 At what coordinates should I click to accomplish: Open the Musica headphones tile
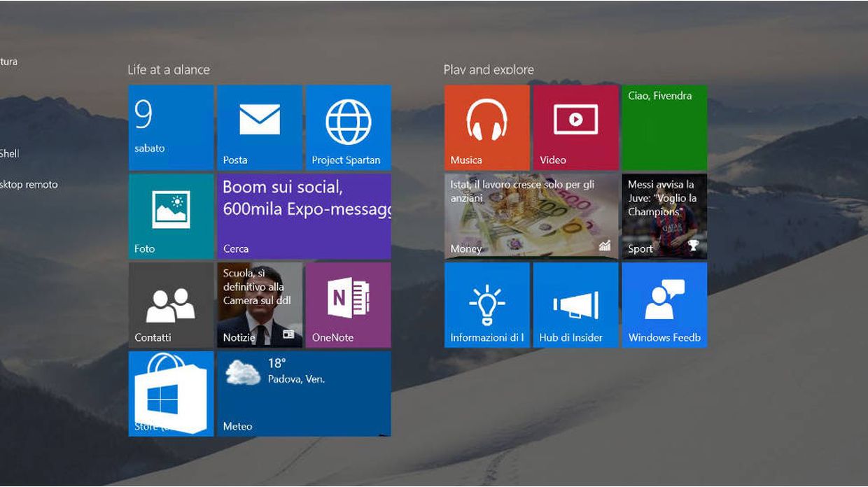487,127
